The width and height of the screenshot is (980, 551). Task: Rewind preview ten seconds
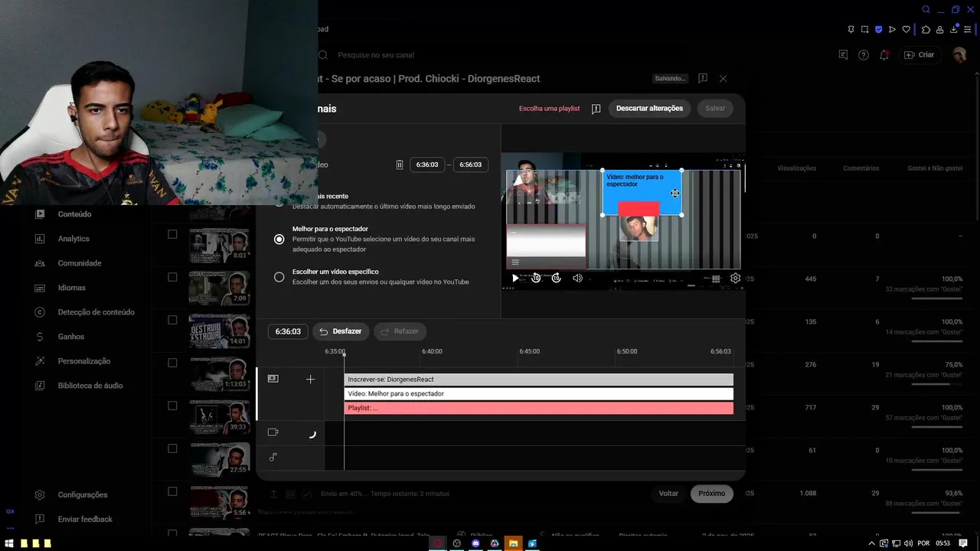point(536,279)
